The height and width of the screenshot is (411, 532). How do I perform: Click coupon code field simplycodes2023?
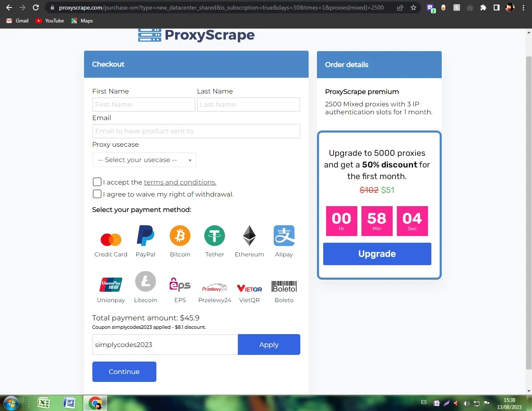tap(165, 345)
